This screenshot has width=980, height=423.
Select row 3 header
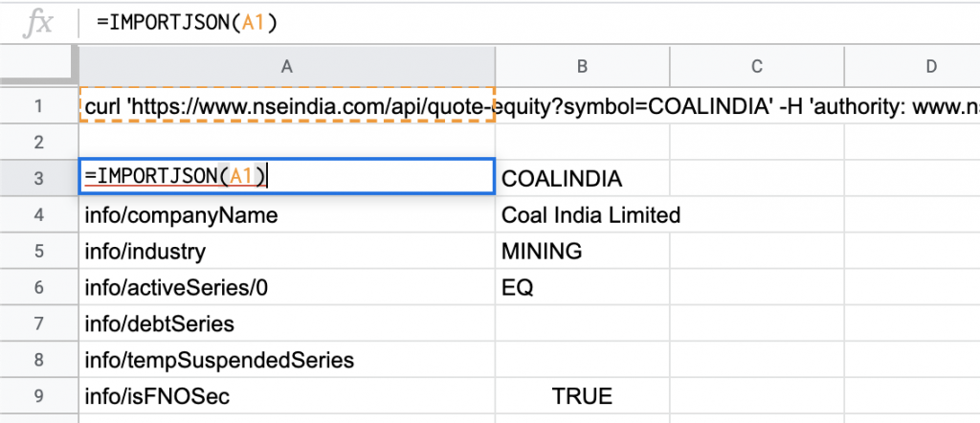click(38, 178)
